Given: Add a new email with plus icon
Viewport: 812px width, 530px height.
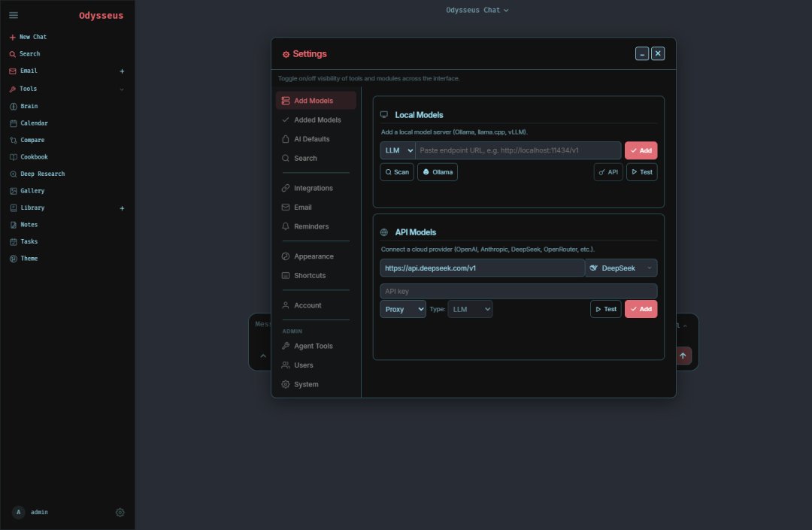Looking at the screenshot, I should coord(123,71).
